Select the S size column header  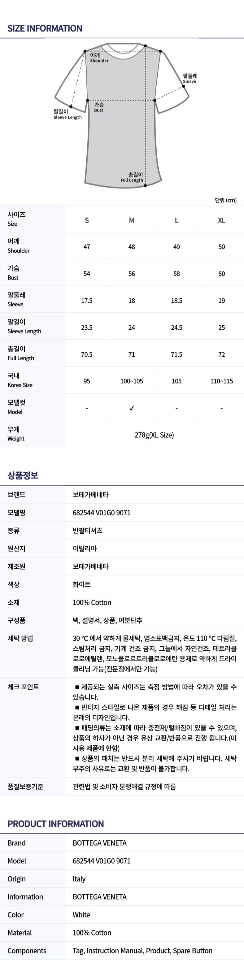[x=87, y=220]
